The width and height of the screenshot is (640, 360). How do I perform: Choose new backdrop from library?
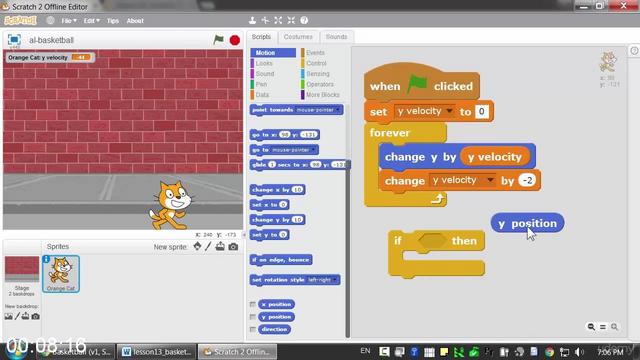click(x=9, y=316)
